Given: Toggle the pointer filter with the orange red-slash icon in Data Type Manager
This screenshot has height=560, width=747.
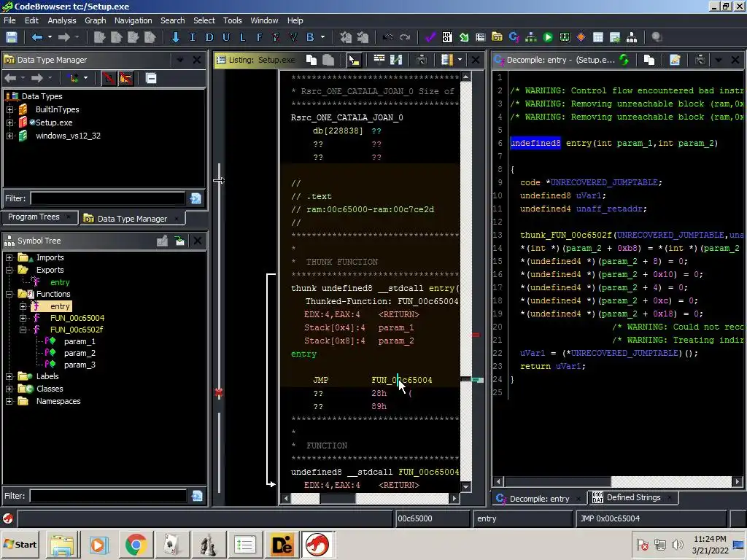Looking at the screenshot, I should (x=125, y=78).
